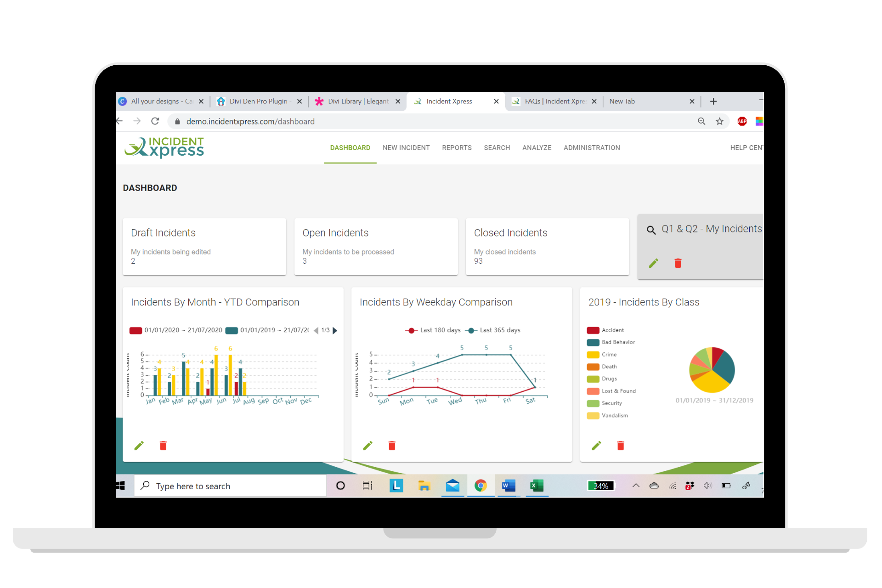Go to previous legend page arrow
The width and height of the screenshot is (882, 588).
pos(316,330)
